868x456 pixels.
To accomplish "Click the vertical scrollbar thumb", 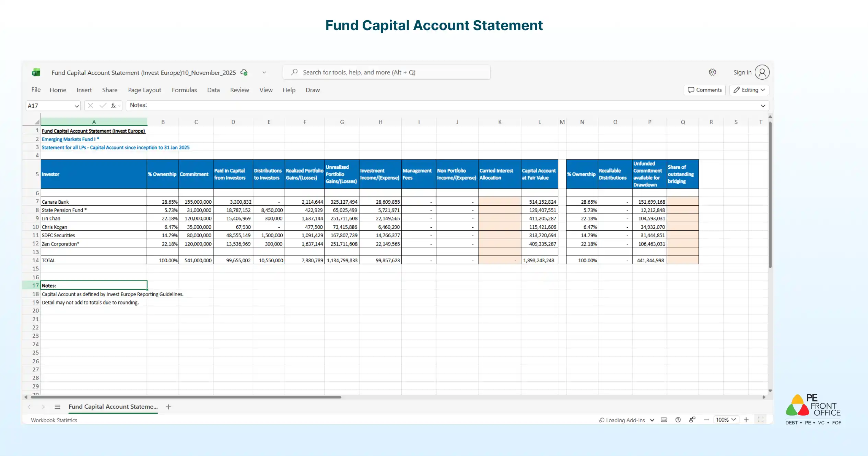I will click(x=770, y=194).
